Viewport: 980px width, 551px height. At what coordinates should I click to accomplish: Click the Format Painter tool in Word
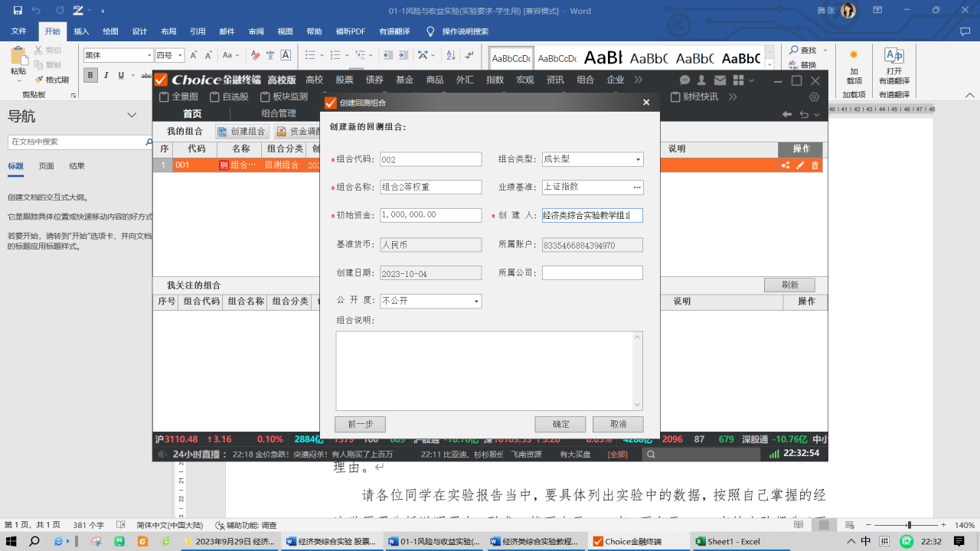51,80
